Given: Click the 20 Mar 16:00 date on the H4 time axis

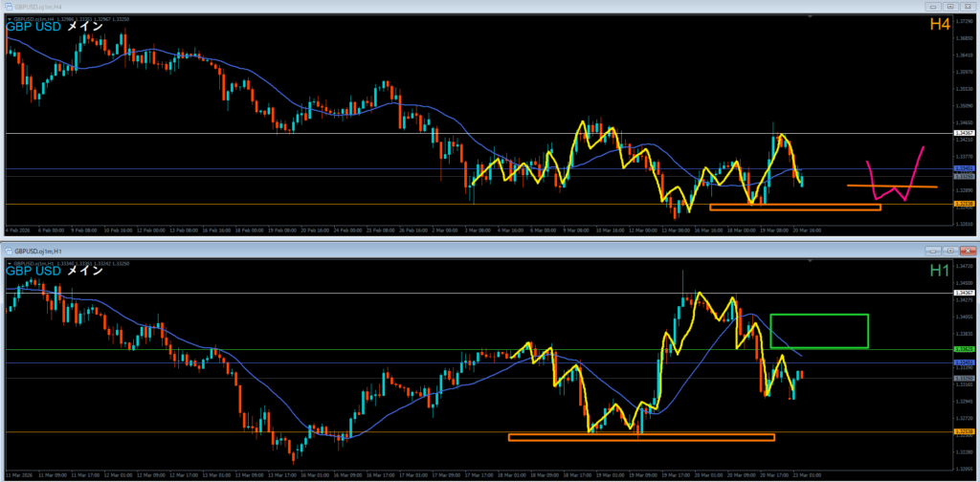Looking at the screenshot, I should point(808,230).
